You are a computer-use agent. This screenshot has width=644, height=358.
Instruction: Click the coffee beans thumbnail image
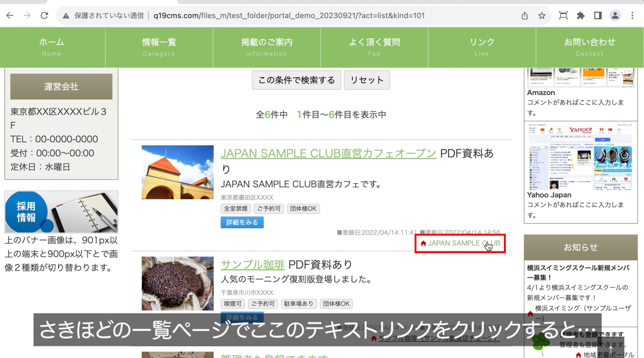[x=178, y=284]
